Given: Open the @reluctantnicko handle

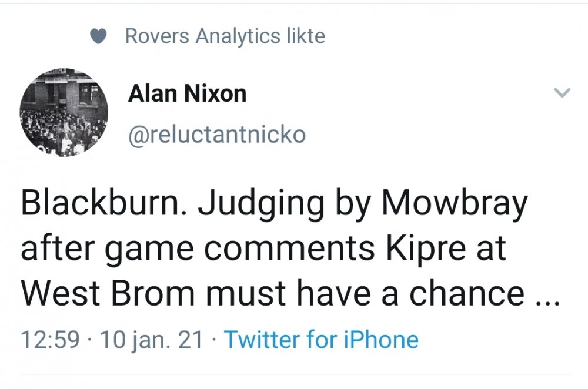Looking at the screenshot, I should [x=217, y=135].
